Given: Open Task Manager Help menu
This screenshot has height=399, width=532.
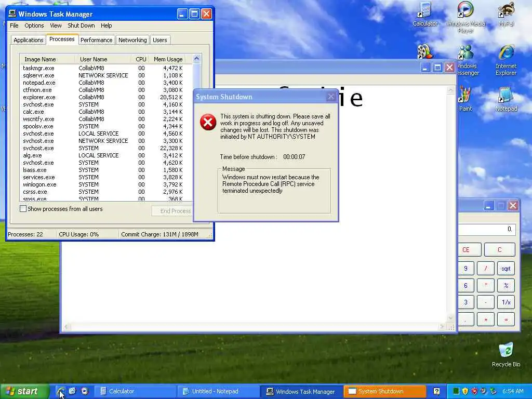Looking at the screenshot, I should pos(106,25).
